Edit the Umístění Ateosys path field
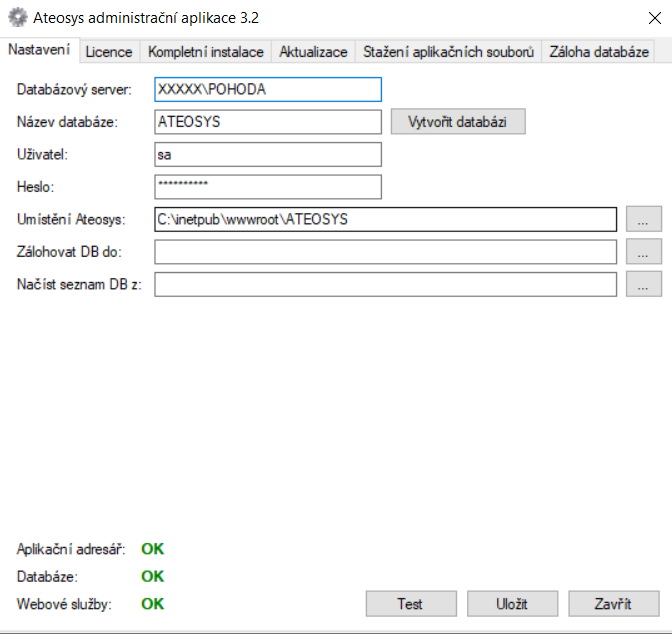Screen dimensions: 672x634 pos(385,219)
